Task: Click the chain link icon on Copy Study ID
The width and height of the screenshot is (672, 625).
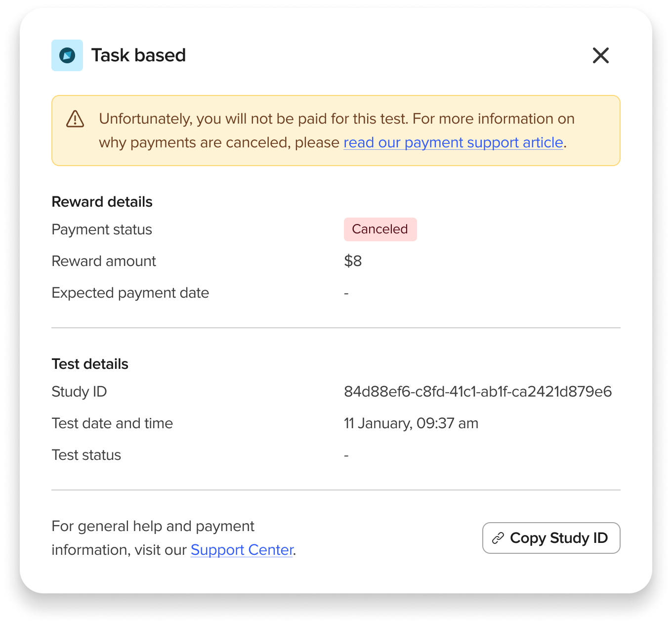Action: [x=498, y=538]
